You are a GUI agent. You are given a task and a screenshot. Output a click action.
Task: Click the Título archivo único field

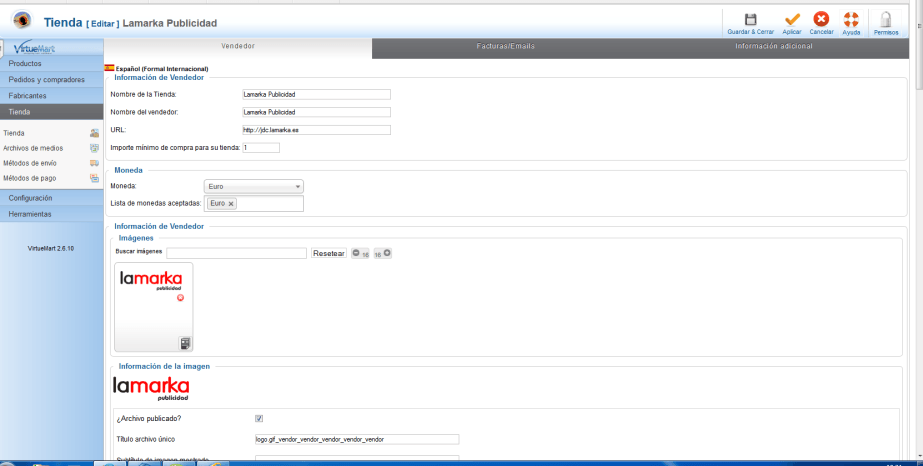click(x=357, y=439)
